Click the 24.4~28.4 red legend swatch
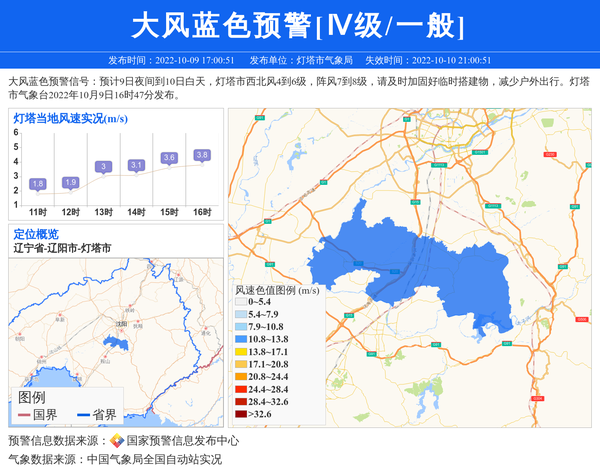 pyautogui.click(x=242, y=389)
